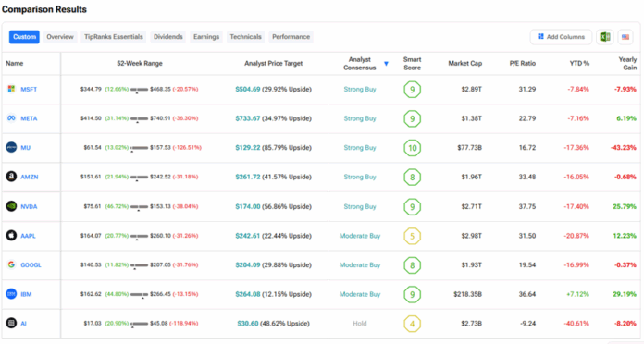The image size is (644, 344).
Task: Click the C3.ai logo icon beside AI
Action: click(x=11, y=323)
